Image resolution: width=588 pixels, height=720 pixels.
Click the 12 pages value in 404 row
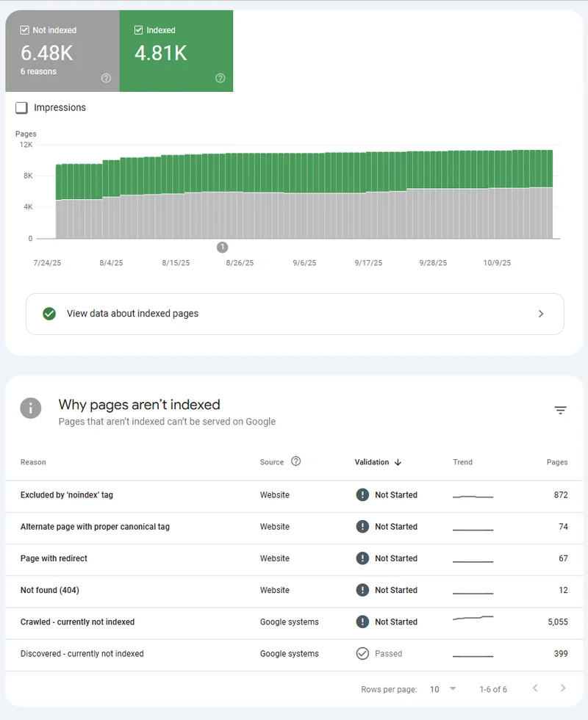coord(563,590)
